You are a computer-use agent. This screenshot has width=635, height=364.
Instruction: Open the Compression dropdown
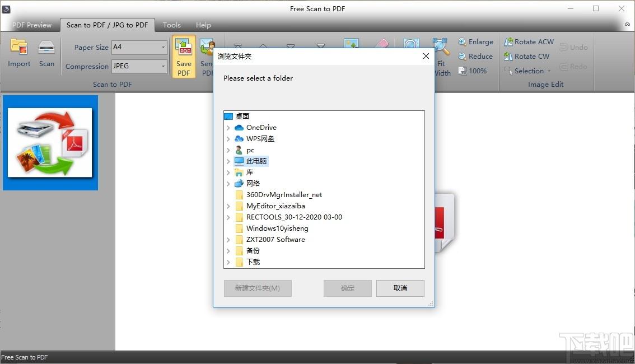pyautogui.click(x=163, y=66)
